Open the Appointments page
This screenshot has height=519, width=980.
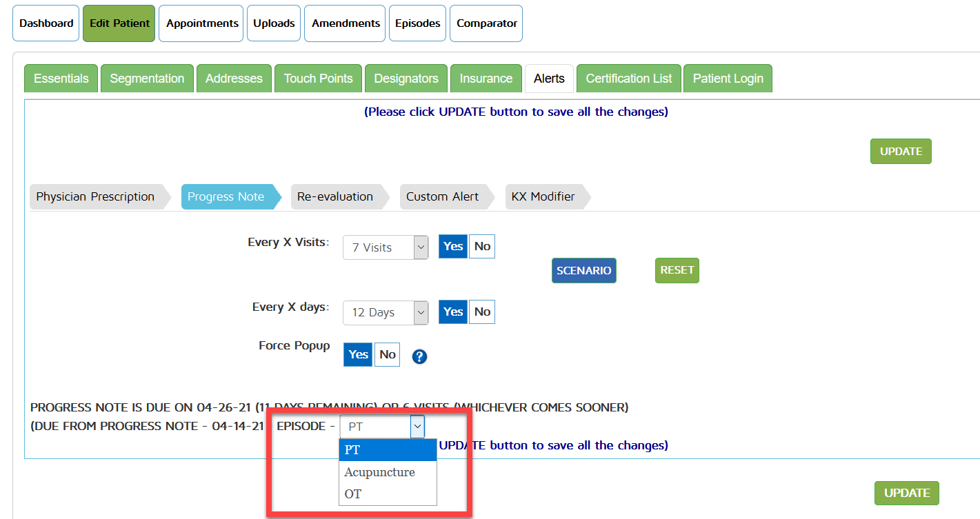[202, 23]
